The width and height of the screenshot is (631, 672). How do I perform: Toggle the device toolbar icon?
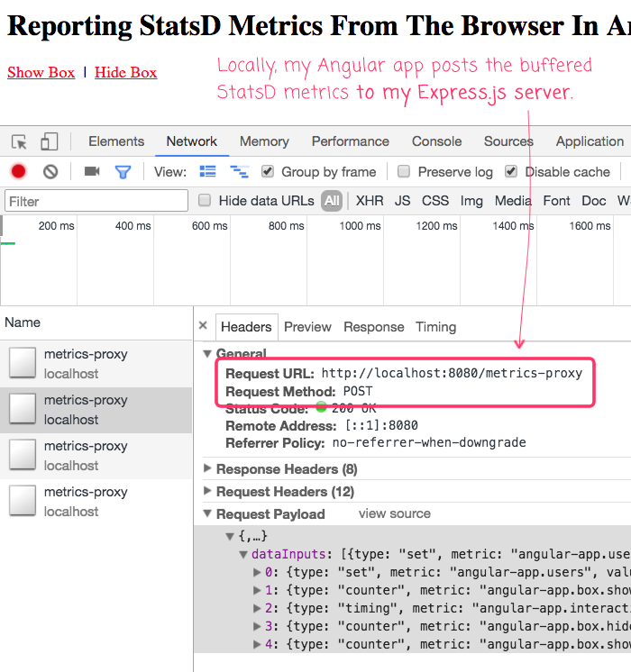point(50,141)
